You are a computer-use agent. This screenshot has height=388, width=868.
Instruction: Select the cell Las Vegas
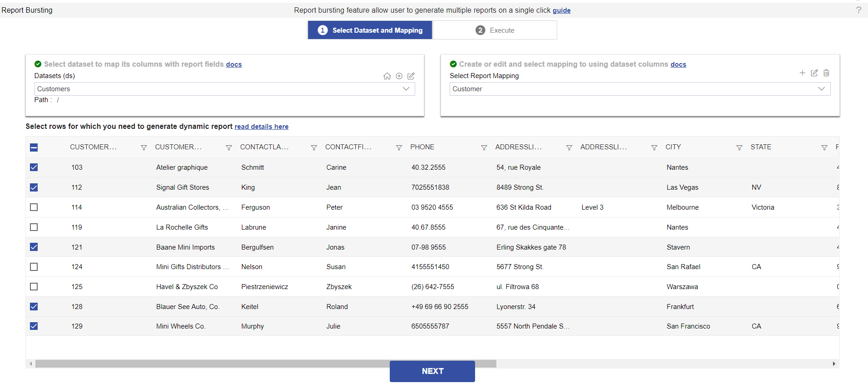[682, 187]
